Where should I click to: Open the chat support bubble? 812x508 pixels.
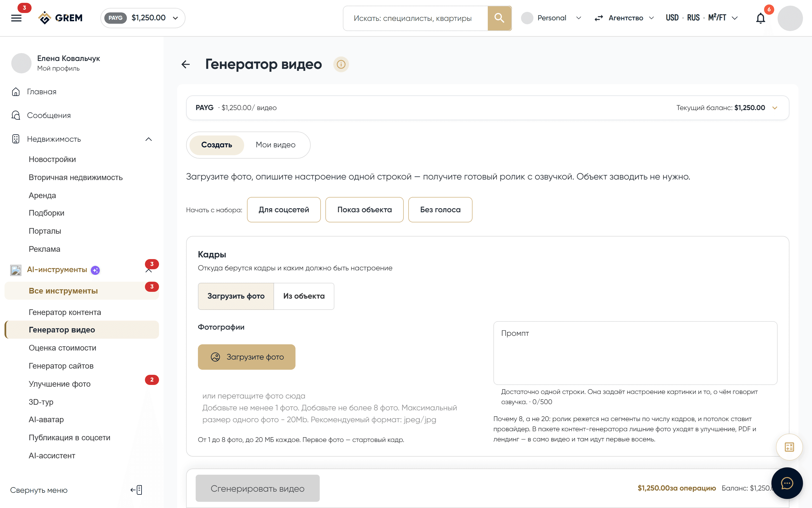coord(787,483)
